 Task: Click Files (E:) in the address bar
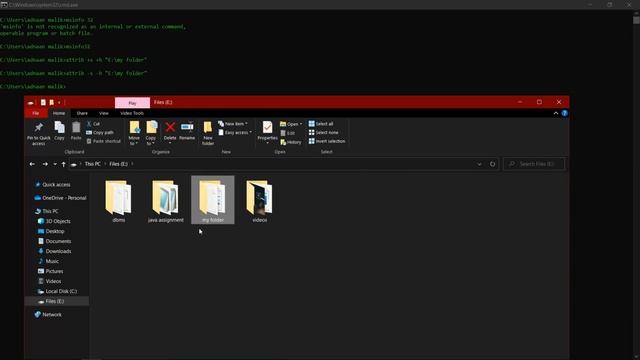pyautogui.click(x=118, y=164)
